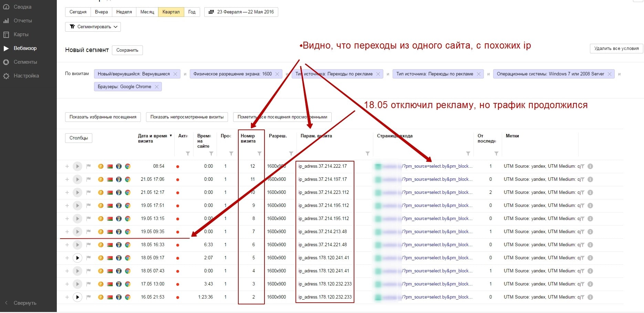The width and height of the screenshot is (644, 313).
Task: Collapse the sidebar with Свернуть
Action: [x=25, y=303]
